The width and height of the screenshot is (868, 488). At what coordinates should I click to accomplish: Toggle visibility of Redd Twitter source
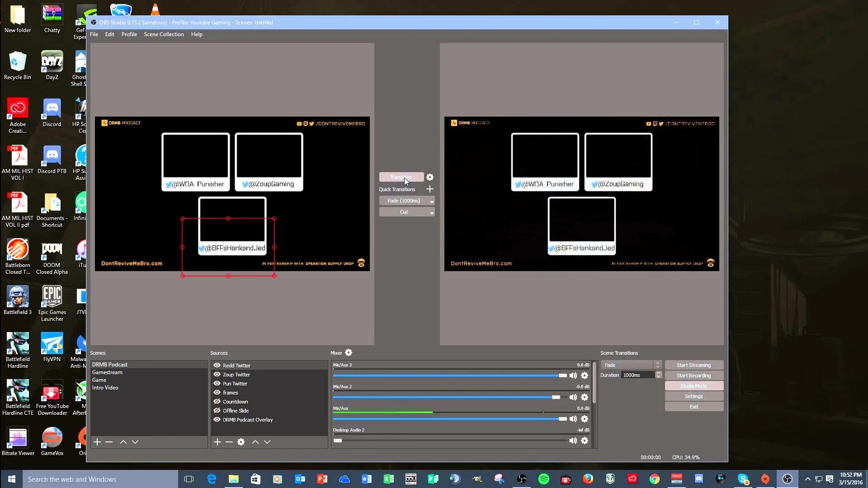pyautogui.click(x=217, y=365)
